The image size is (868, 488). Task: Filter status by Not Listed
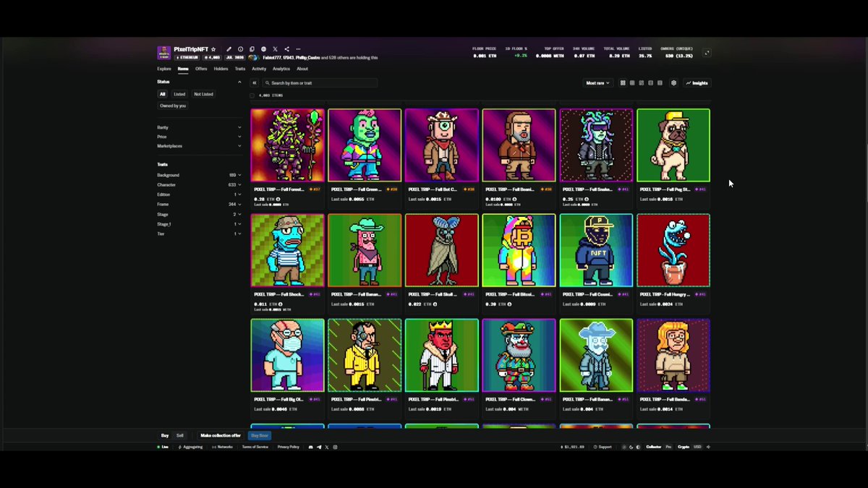coord(203,94)
